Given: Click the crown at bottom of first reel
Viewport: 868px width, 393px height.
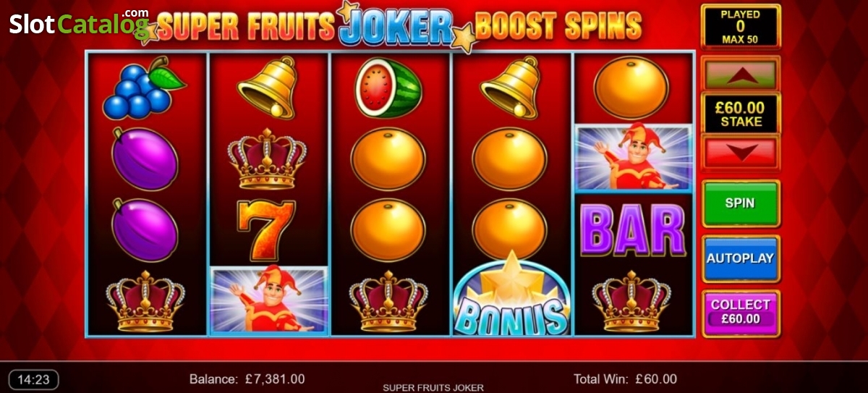Looking at the screenshot, I should coord(145,300).
